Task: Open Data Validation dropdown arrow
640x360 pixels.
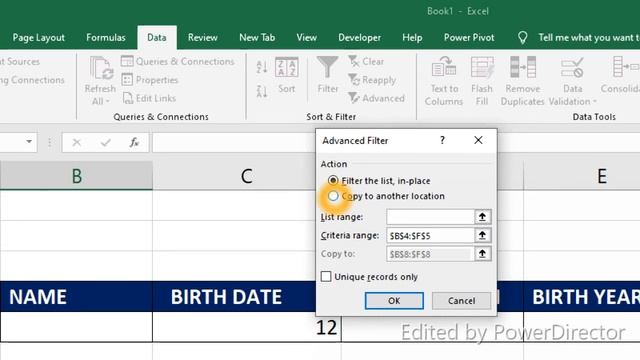Action: [595, 101]
